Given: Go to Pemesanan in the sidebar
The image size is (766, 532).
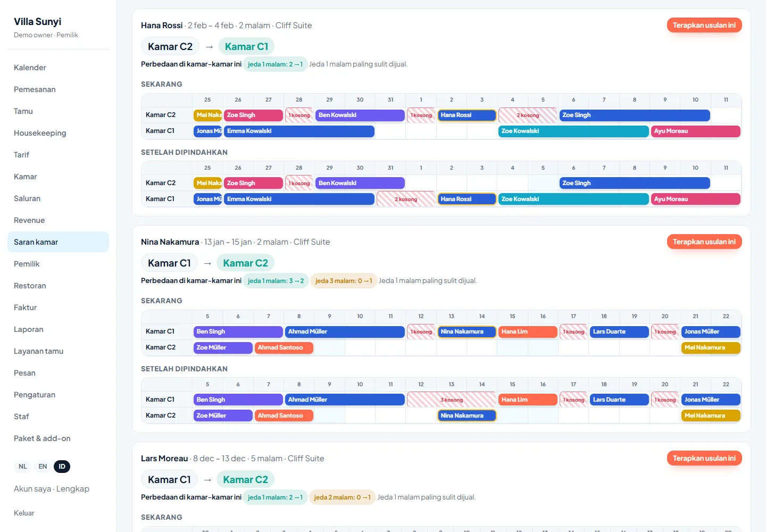Looking at the screenshot, I should (x=58, y=89).
